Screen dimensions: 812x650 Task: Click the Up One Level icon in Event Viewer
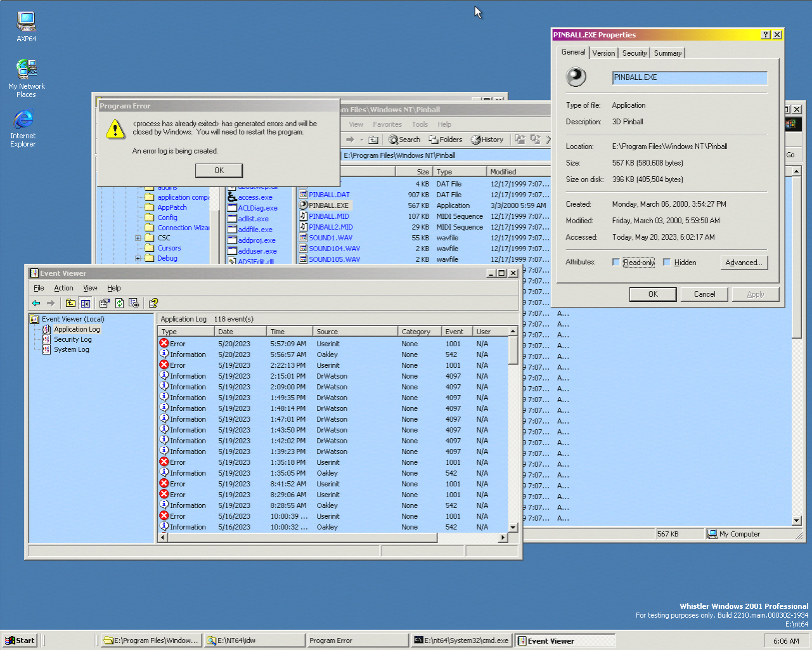(x=70, y=303)
